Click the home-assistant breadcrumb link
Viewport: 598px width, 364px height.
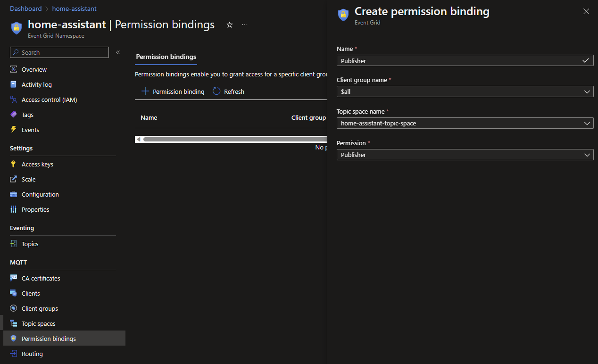tap(74, 8)
